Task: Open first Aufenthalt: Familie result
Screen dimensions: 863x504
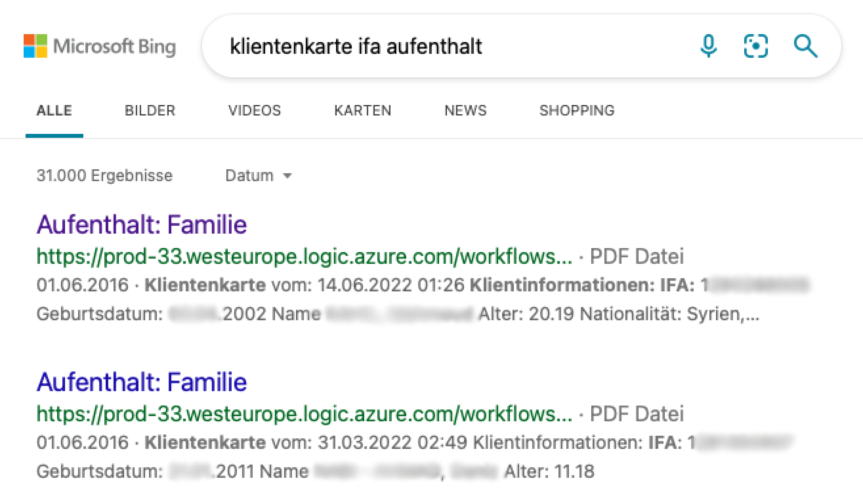Action: (142, 225)
